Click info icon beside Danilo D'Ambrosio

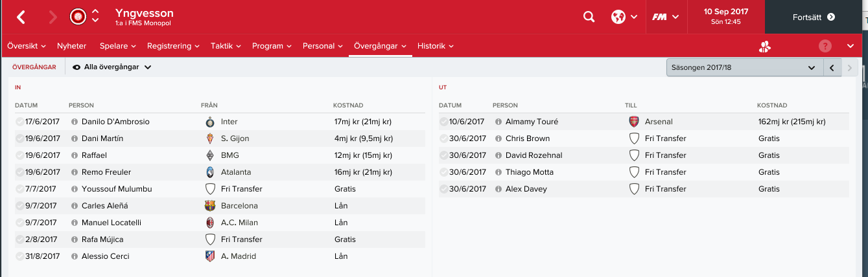74,122
